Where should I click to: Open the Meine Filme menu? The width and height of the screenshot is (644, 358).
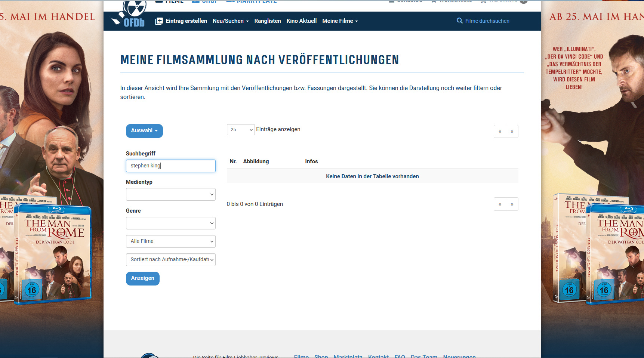340,21
